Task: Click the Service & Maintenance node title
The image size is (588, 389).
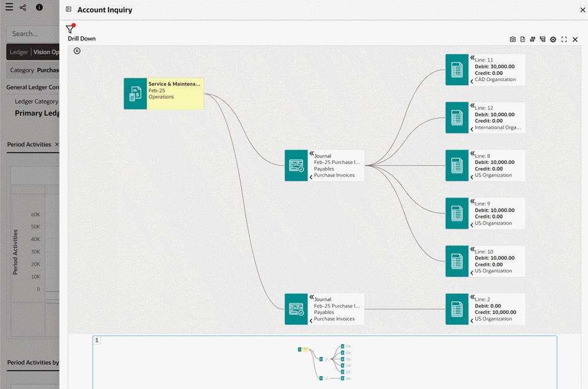Action: coord(175,84)
